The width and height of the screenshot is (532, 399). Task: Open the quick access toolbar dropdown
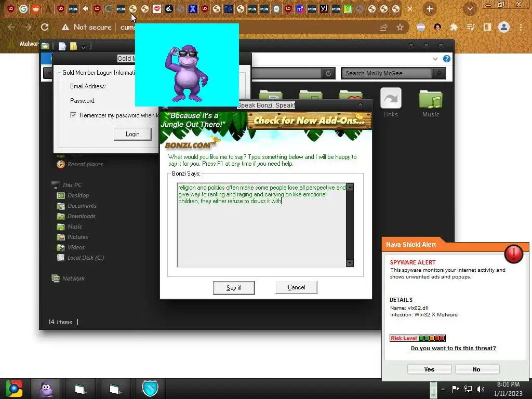(x=83, y=47)
